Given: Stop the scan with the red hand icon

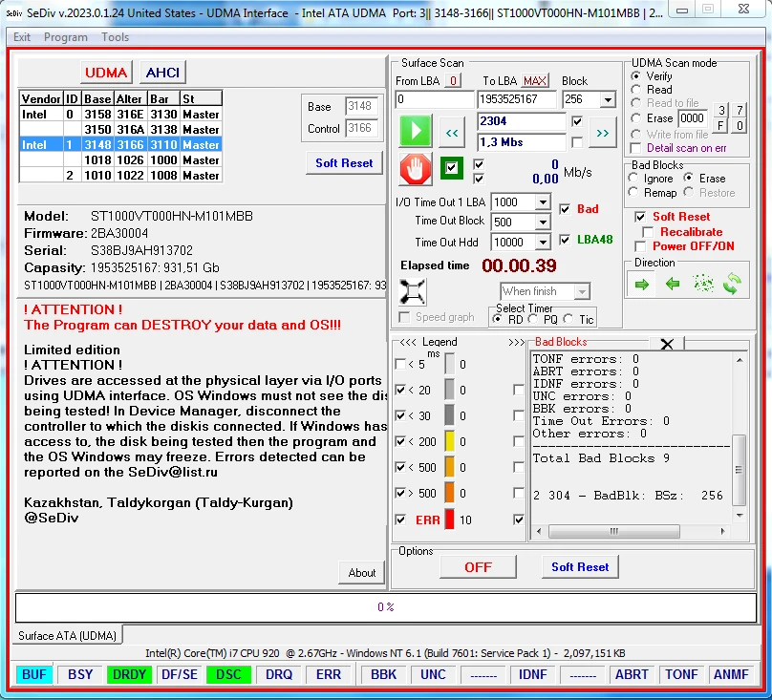Looking at the screenshot, I should tap(416, 169).
